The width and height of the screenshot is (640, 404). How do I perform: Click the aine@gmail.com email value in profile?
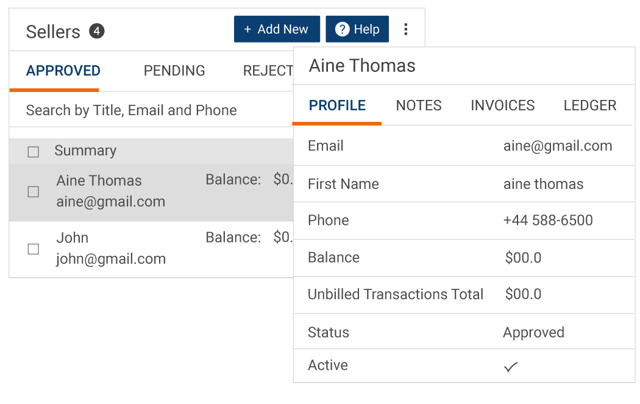(557, 146)
